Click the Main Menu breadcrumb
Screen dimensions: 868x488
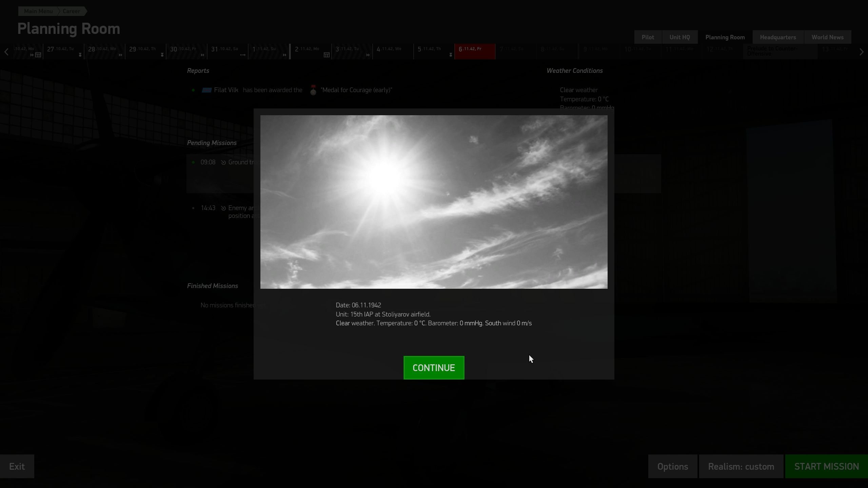point(38,11)
